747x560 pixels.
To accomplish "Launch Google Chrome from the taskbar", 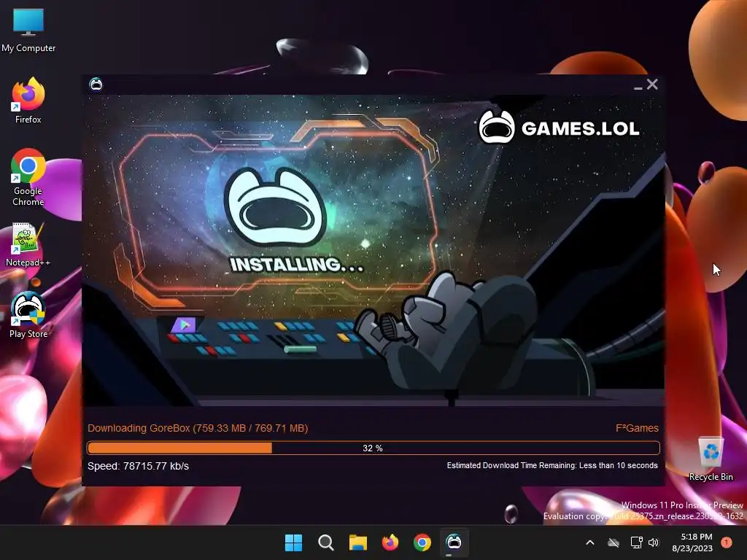I will point(422,542).
